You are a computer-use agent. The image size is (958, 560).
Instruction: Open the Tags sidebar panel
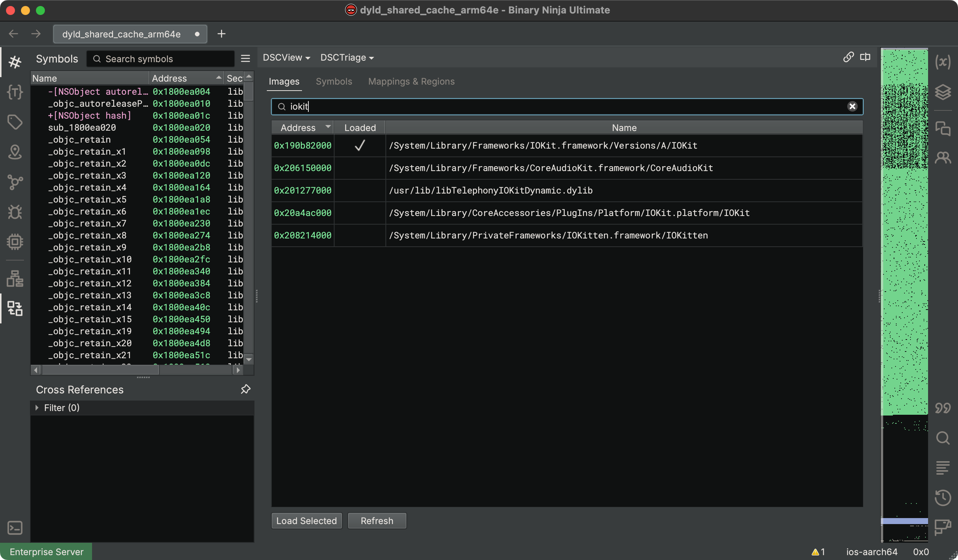(x=15, y=122)
